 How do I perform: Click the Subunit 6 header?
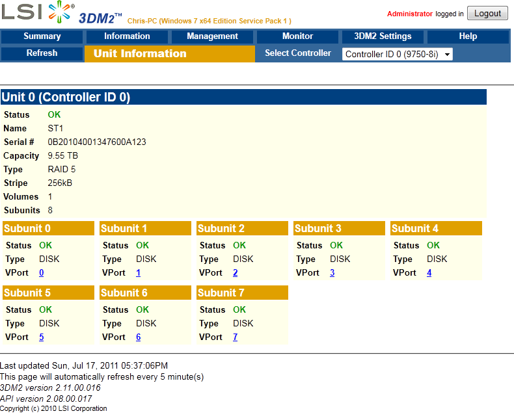click(145, 293)
